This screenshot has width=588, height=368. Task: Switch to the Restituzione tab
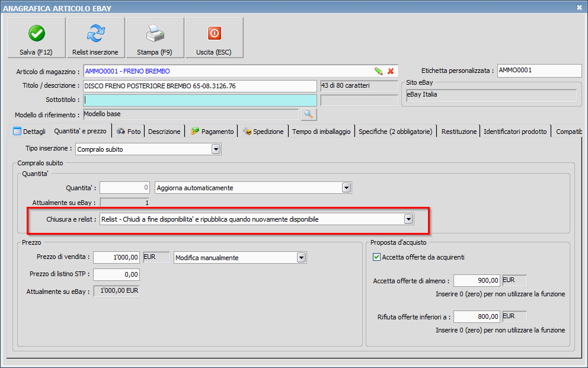pos(459,132)
